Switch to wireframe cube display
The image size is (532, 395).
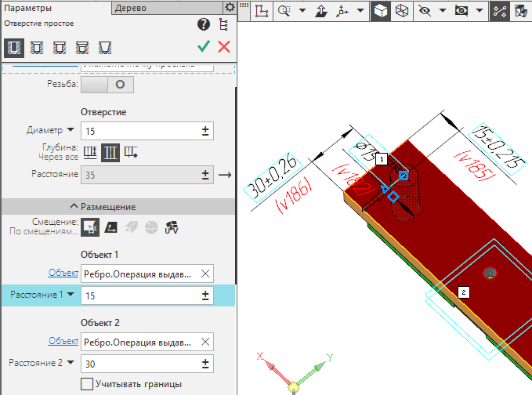402,11
